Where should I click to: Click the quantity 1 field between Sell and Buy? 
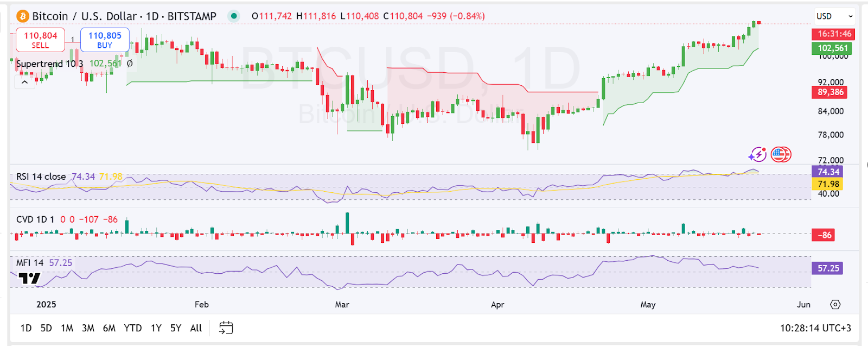tap(73, 40)
